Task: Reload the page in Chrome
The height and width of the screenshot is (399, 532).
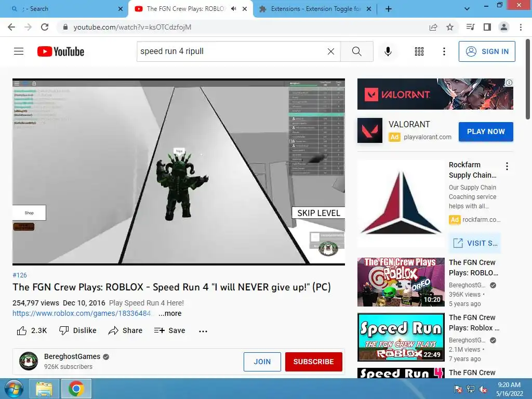Action: coord(45,27)
